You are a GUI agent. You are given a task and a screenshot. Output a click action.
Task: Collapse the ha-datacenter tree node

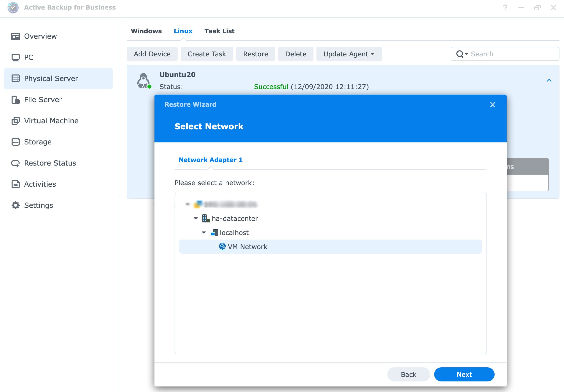click(196, 218)
